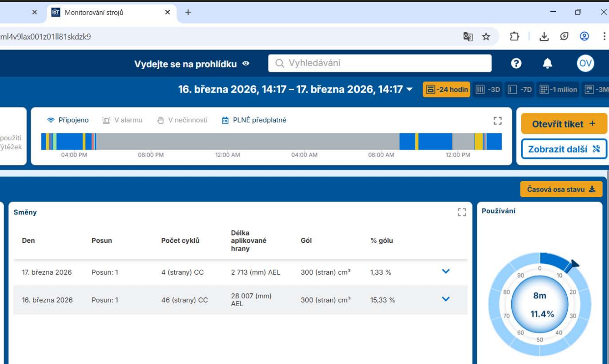The width and height of the screenshot is (609, 364).
Task: Click the 1,33 % cell
Action: (381, 272)
